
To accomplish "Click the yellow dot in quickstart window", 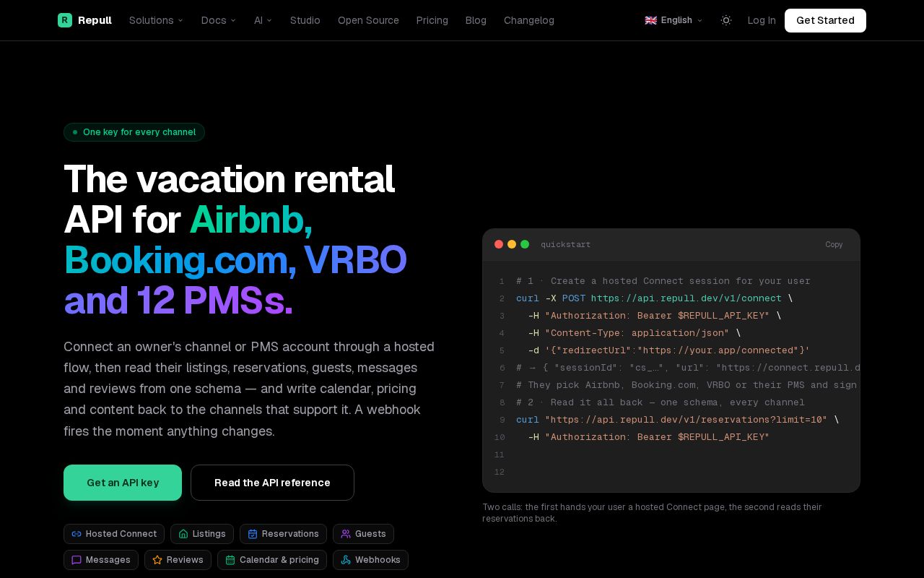I will [512, 244].
